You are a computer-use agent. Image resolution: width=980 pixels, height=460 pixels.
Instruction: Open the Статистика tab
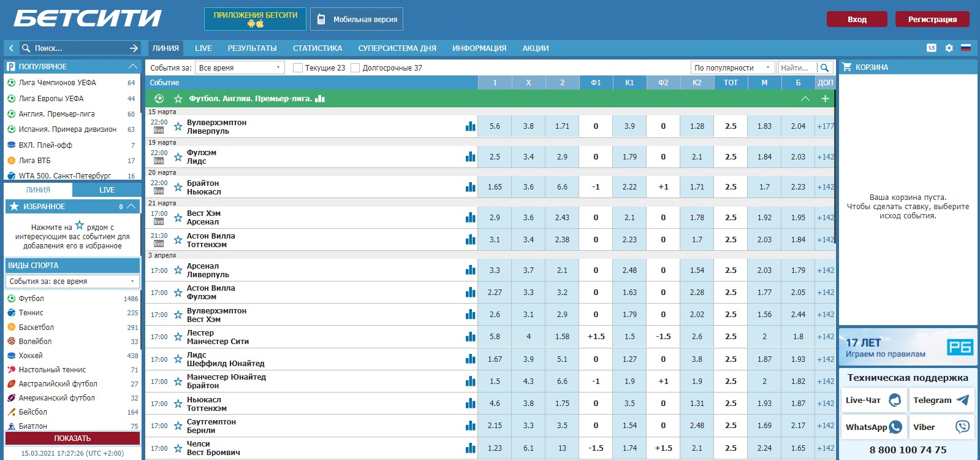(317, 48)
